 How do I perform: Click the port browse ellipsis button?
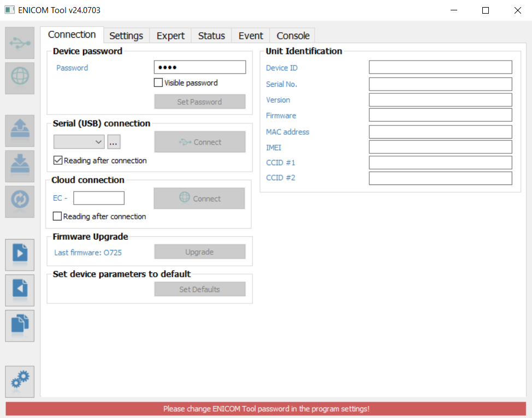click(114, 141)
